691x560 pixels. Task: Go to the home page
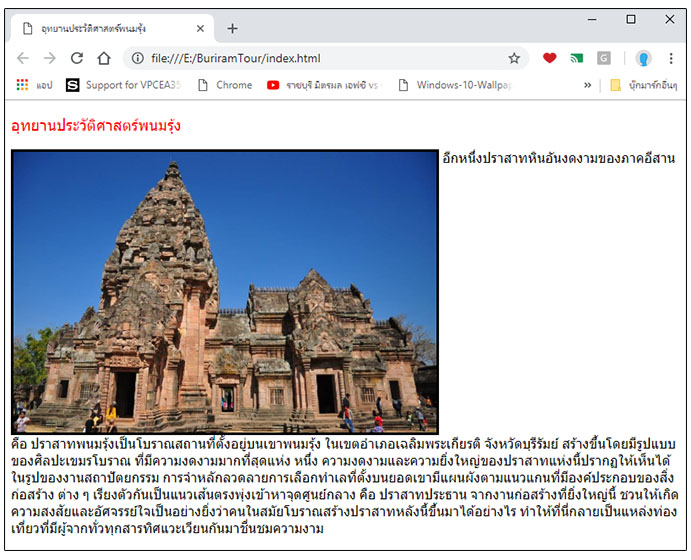(103, 58)
